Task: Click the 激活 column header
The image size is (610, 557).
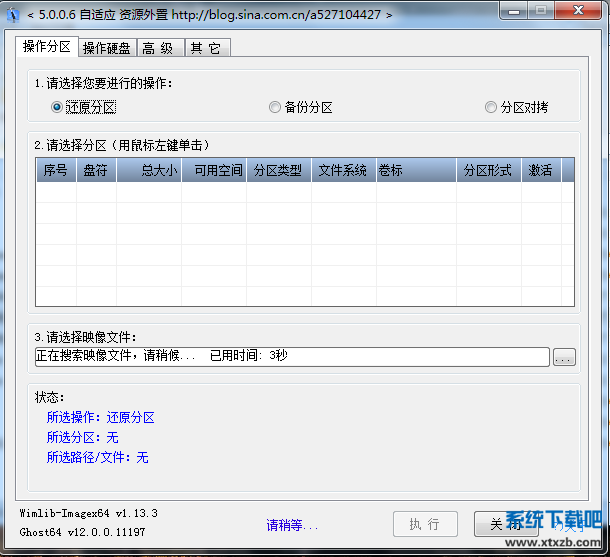Action: click(x=541, y=170)
